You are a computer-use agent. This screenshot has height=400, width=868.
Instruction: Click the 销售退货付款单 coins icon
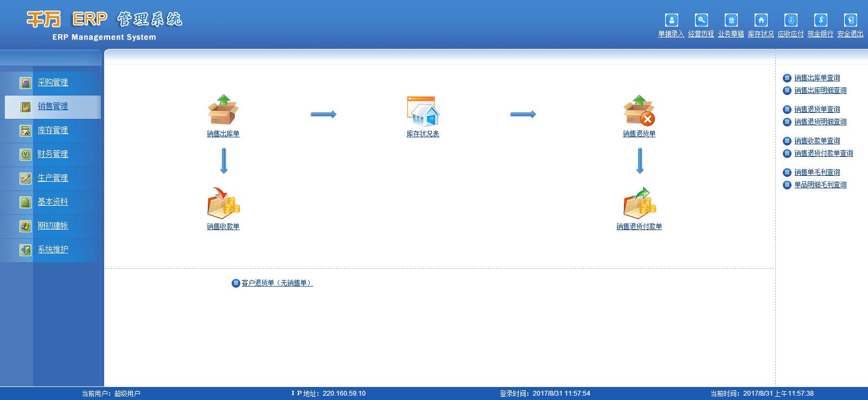click(x=639, y=203)
